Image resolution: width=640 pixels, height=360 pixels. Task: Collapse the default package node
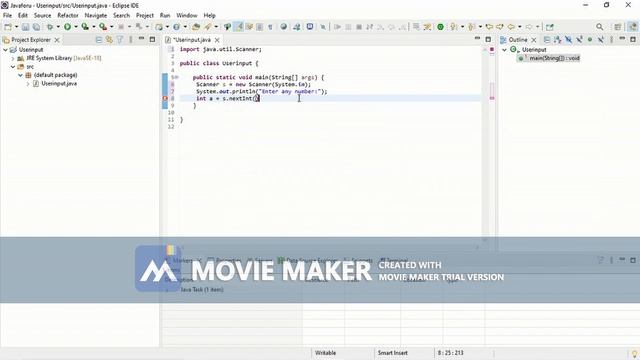pos(20,75)
